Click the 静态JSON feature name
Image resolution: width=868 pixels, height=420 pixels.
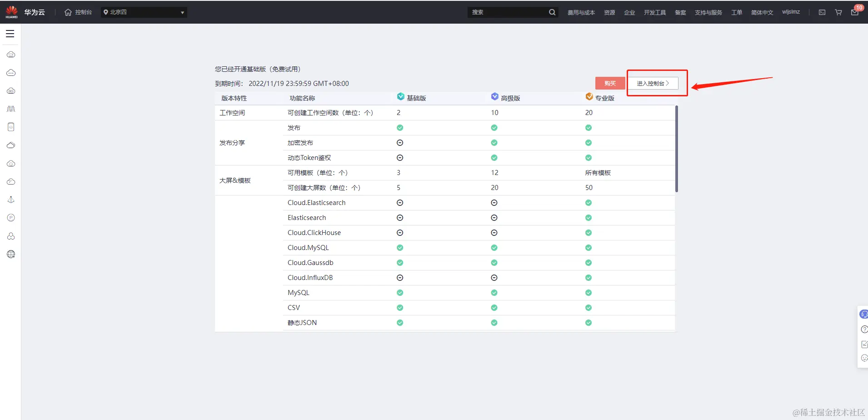[x=302, y=323]
